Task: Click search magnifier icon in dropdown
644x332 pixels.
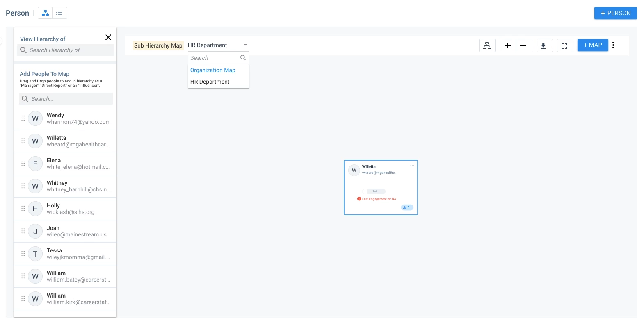Action: point(243,58)
